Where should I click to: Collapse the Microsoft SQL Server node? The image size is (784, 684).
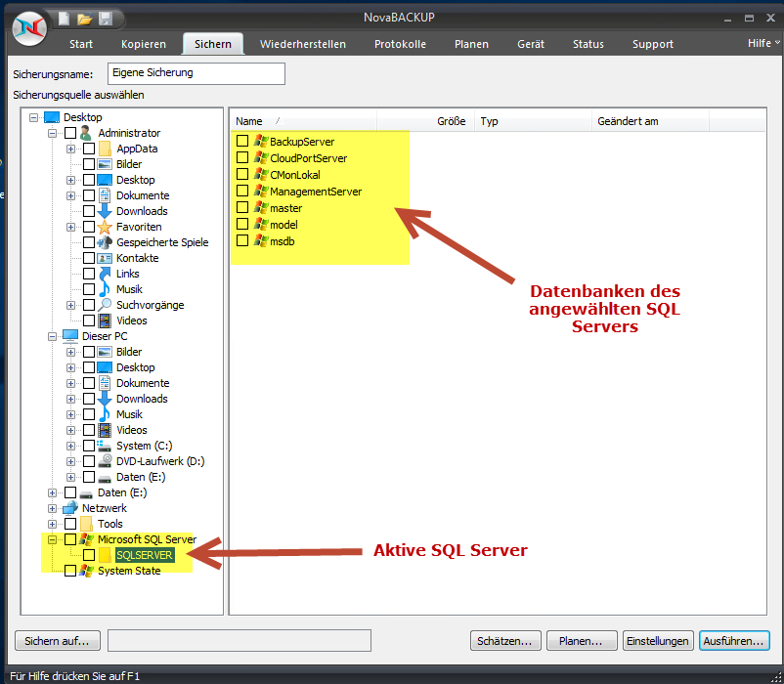coord(52,539)
